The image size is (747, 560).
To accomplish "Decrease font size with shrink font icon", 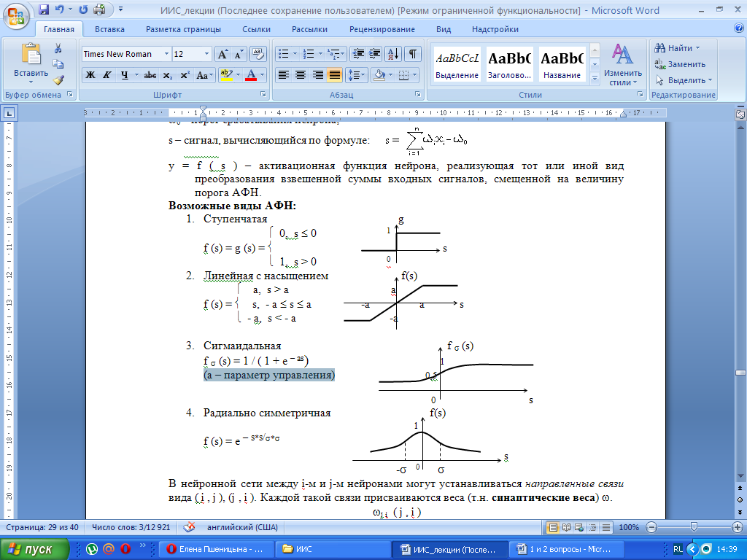I will (239, 54).
